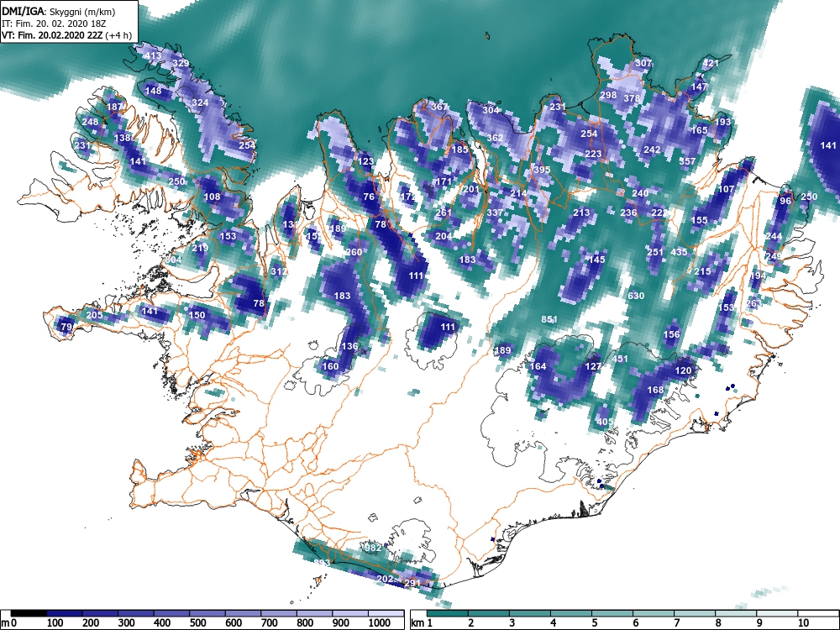Click the visibility value 367 on the map

(438, 107)
